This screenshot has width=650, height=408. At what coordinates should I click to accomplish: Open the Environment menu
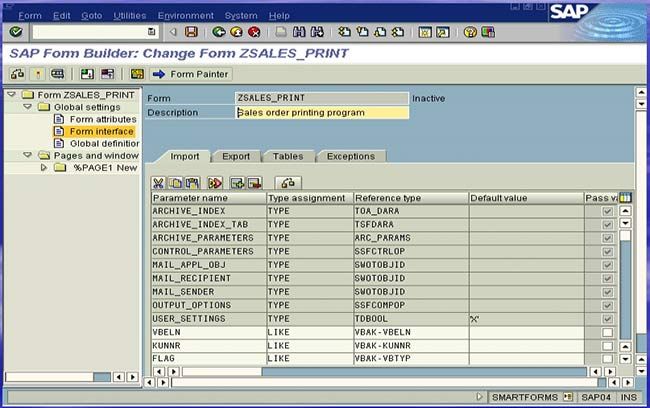(x=186, y=16)
